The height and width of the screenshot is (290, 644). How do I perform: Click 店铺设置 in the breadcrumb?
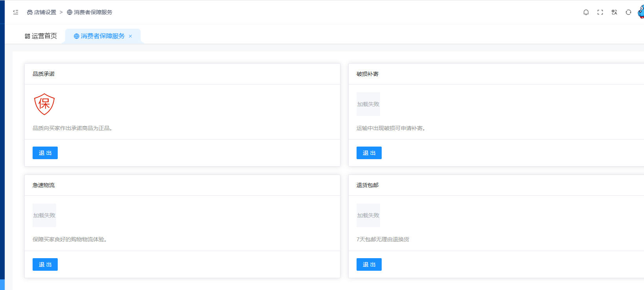[x=45, y=12]
